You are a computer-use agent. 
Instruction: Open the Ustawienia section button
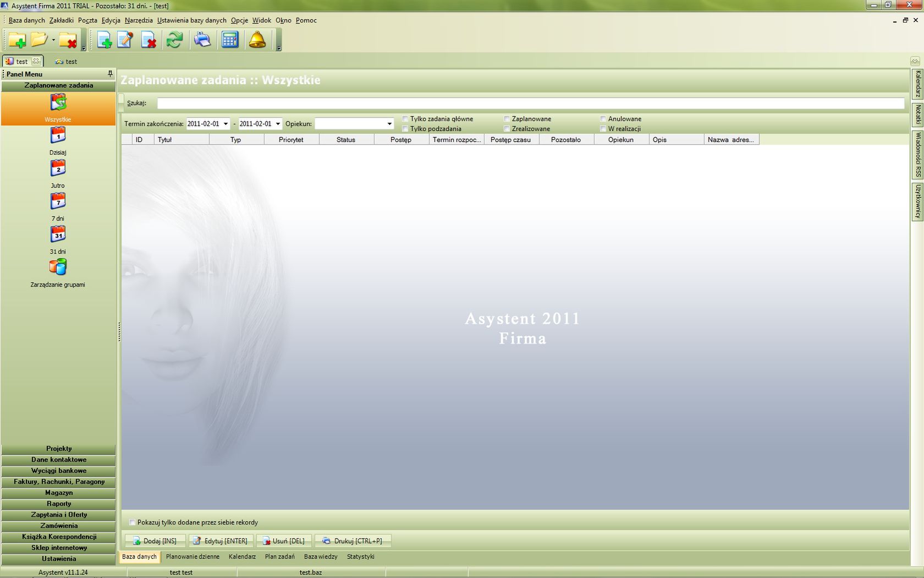click(58, 559)
